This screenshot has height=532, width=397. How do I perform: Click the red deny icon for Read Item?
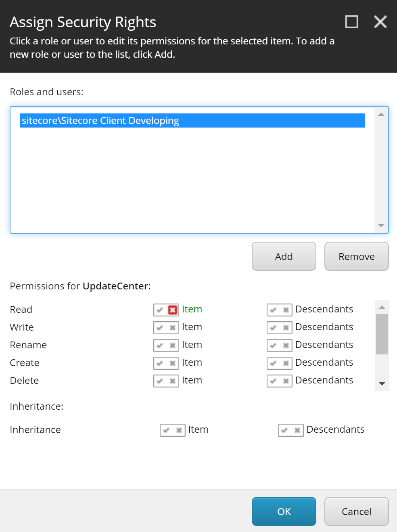coord(173,310)
